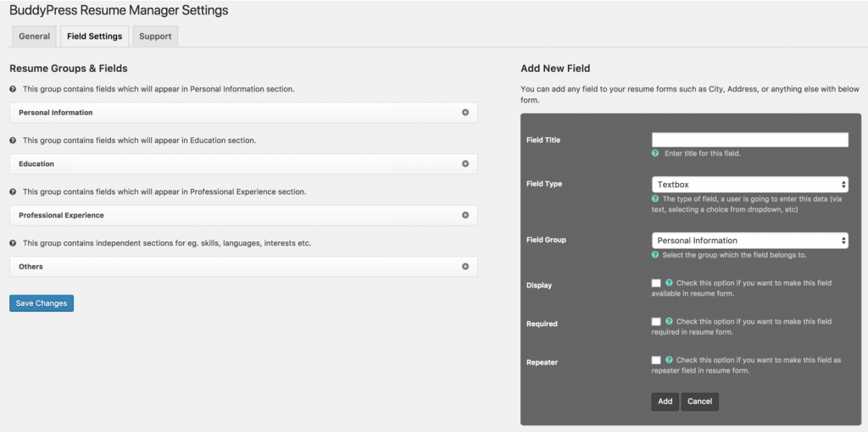Click help icon beside Professional Experience section description
The height and width of the screenshot is (432, 868).
[x=13, y=192]
